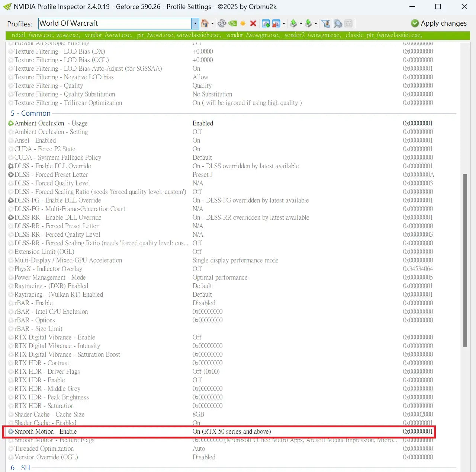Collapse the 5 - Common section
476x472 pixels.
pyautogui.click(x=30, y=113)
